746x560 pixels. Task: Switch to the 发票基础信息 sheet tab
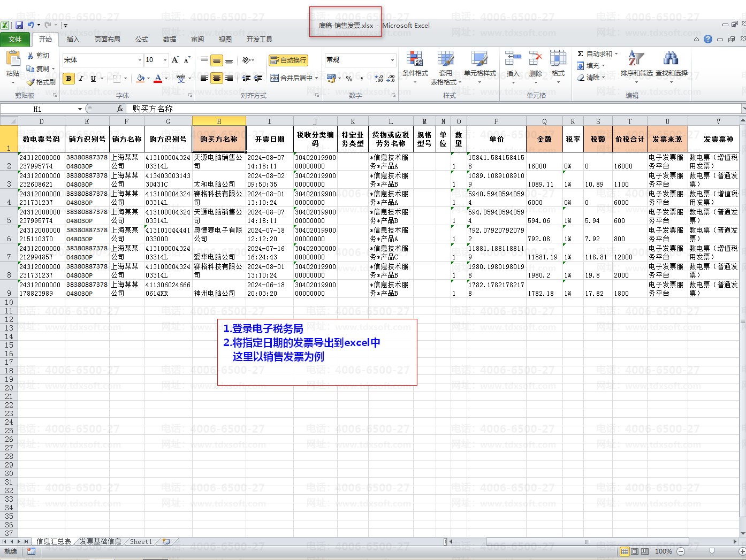tap(100, 541)
